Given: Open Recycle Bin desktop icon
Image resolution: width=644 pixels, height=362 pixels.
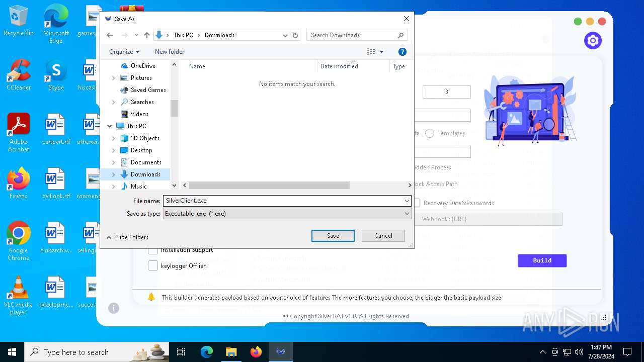Looking at the screenshot, I should click(x=19, y=21).
